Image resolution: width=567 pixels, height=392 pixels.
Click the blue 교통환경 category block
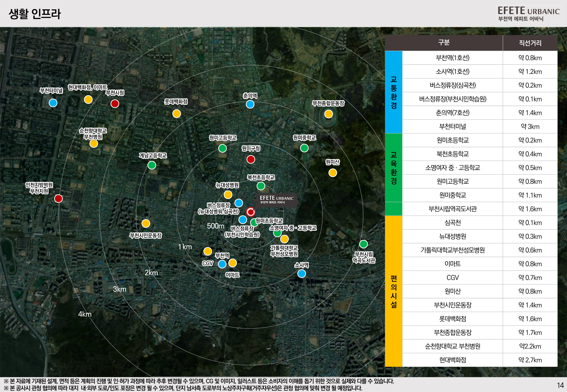coord(393,92)
